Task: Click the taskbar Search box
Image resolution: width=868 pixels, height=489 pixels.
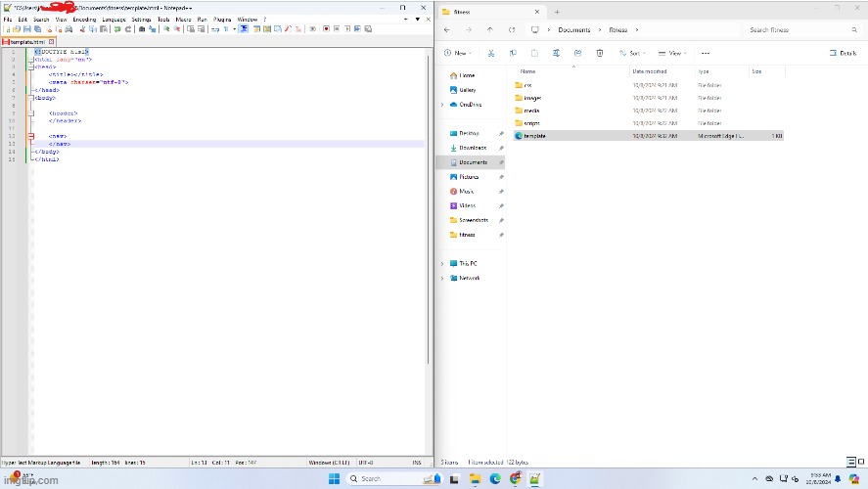Action: point(394,478)
